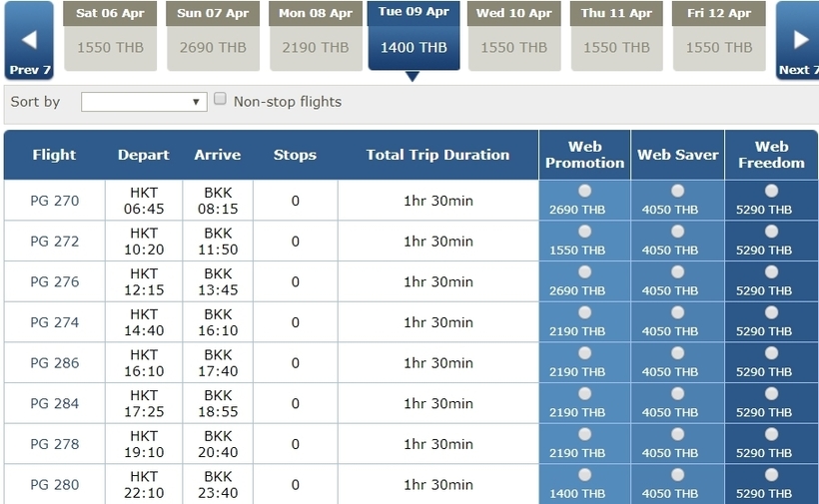Enable the Non-stop flights checkbox
Viewport: 819px width, 504px height.
[x=220, y=99]
